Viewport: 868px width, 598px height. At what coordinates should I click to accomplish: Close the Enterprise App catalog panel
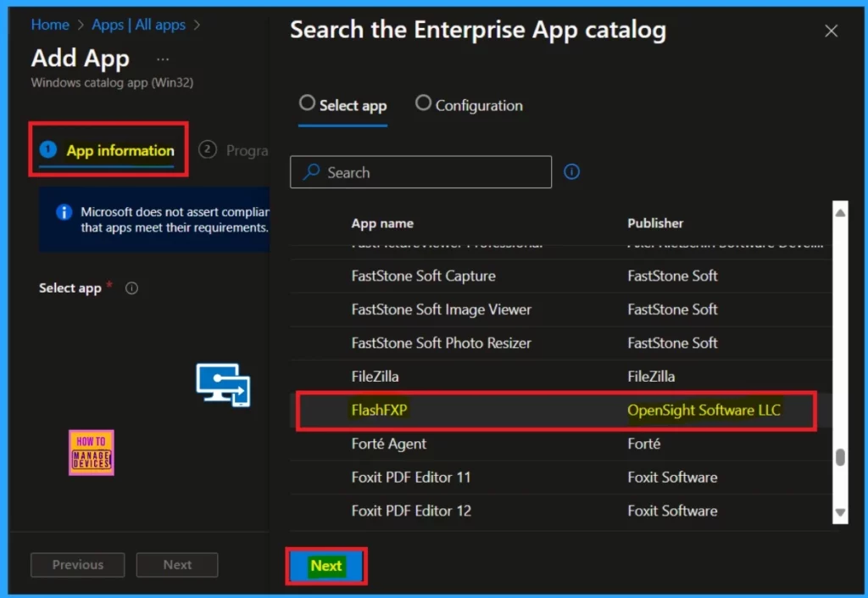pos(831,31)
